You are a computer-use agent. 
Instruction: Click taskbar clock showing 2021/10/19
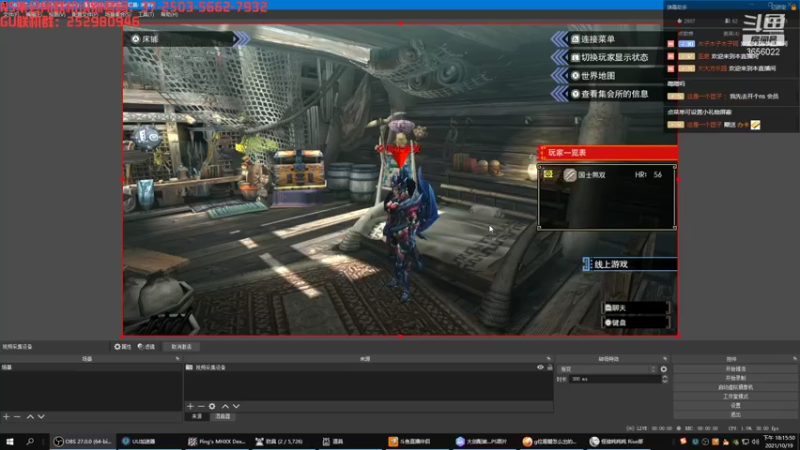tap(779, 441)
